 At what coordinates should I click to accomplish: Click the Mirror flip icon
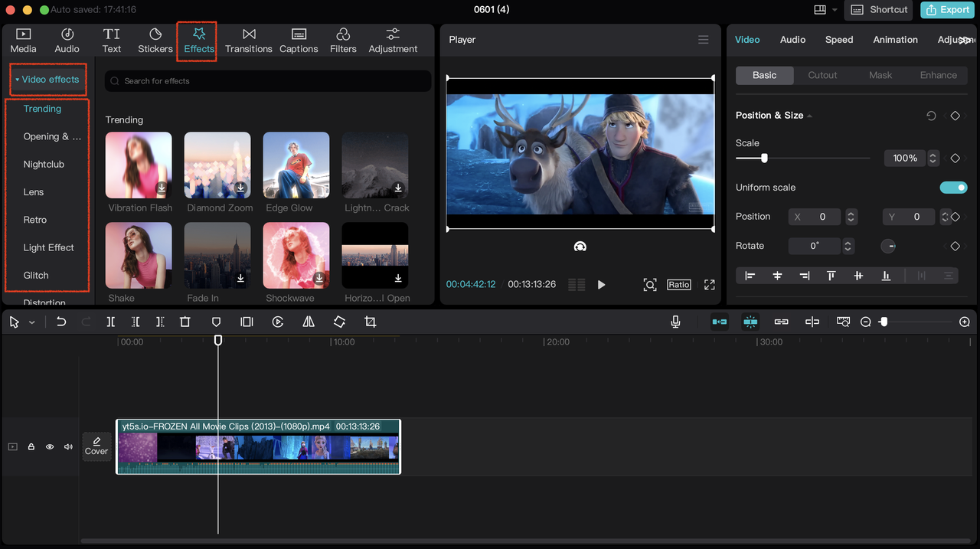click(x=309, y=322)
